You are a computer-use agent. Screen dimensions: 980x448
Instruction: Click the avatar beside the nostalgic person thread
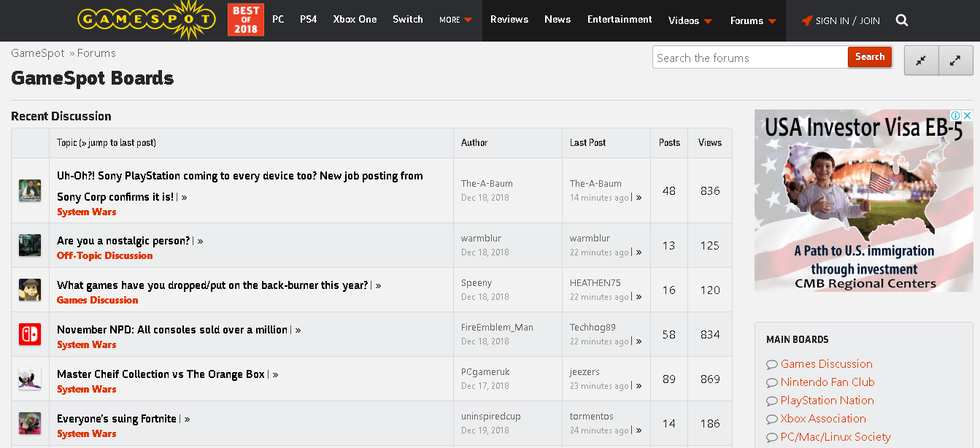click(x=30, y=245)
